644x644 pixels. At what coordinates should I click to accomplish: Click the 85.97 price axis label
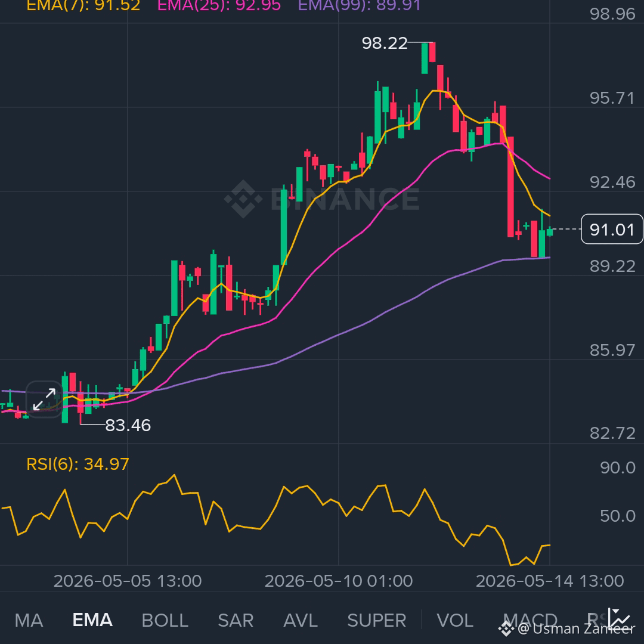612,350
